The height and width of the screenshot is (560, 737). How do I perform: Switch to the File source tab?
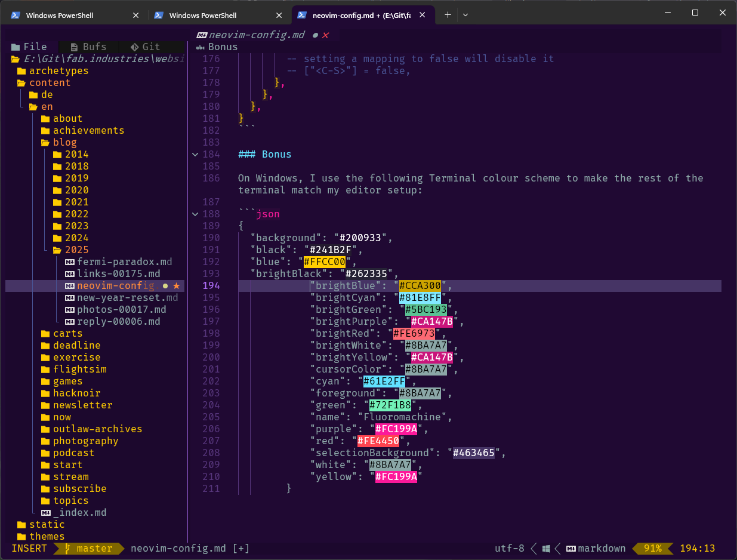(x=29, y=47)
